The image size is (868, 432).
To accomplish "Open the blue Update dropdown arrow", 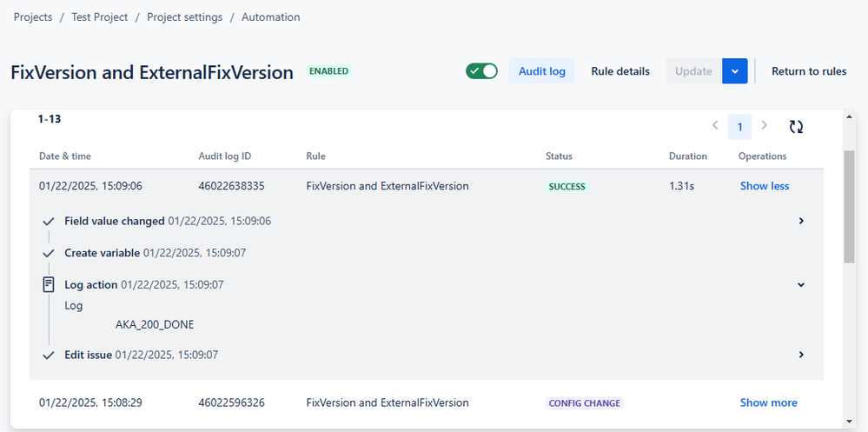I will click(734, 71).
